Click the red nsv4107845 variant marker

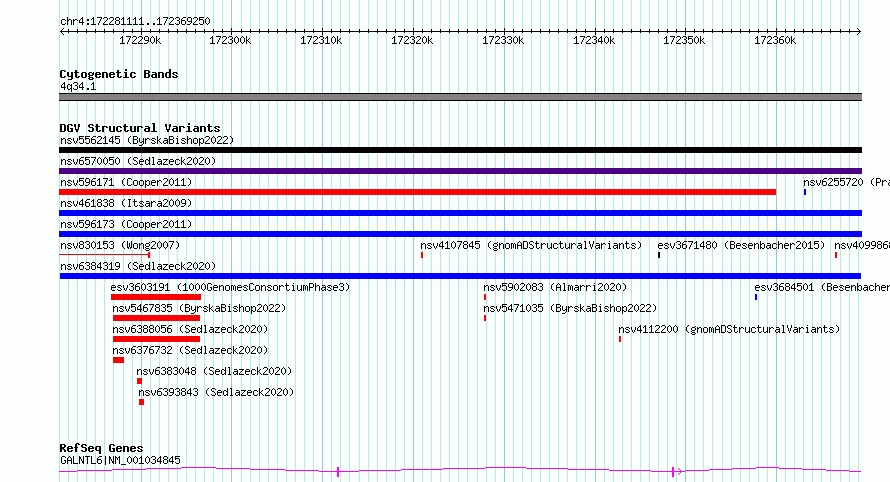(422, 255)
